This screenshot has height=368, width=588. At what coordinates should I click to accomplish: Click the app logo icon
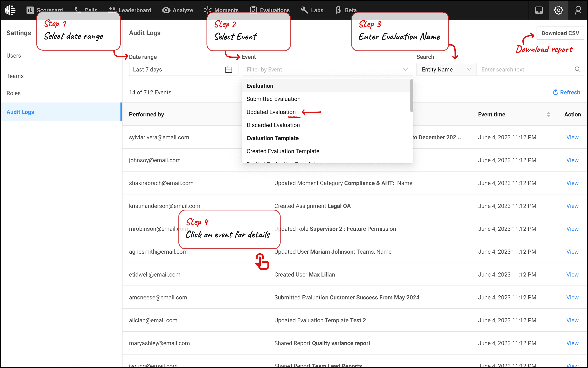point(10,10)
